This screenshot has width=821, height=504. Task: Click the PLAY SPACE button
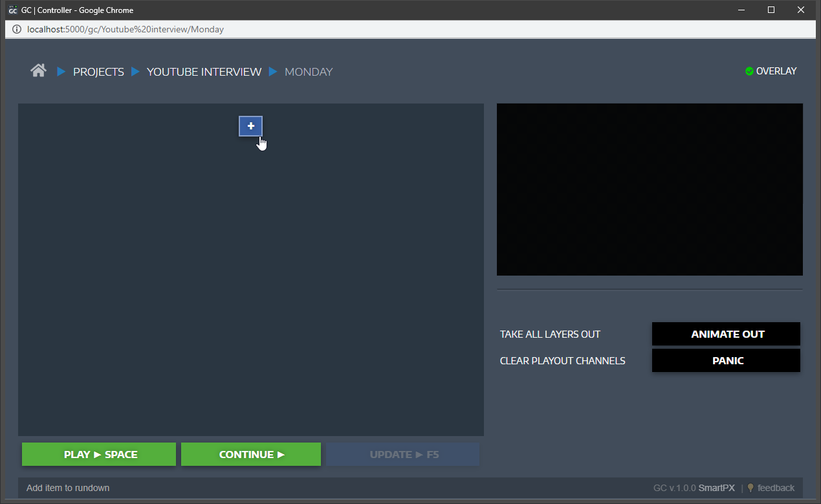(99, 454)
